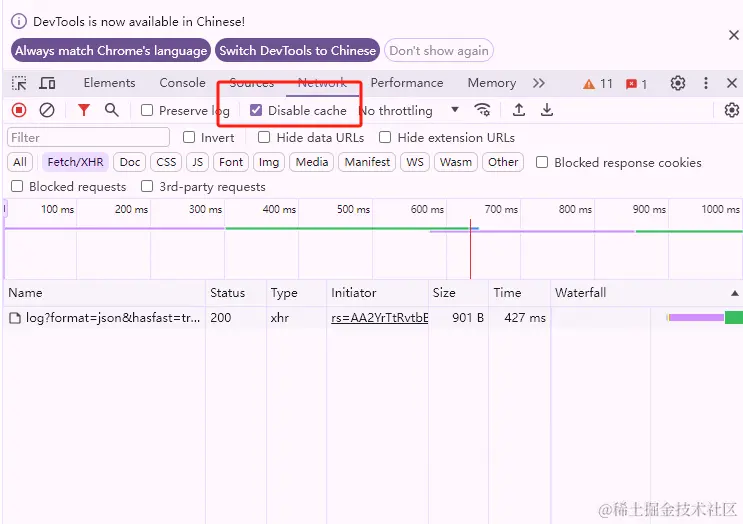Check Blocked response cookies option

[542, 163]
